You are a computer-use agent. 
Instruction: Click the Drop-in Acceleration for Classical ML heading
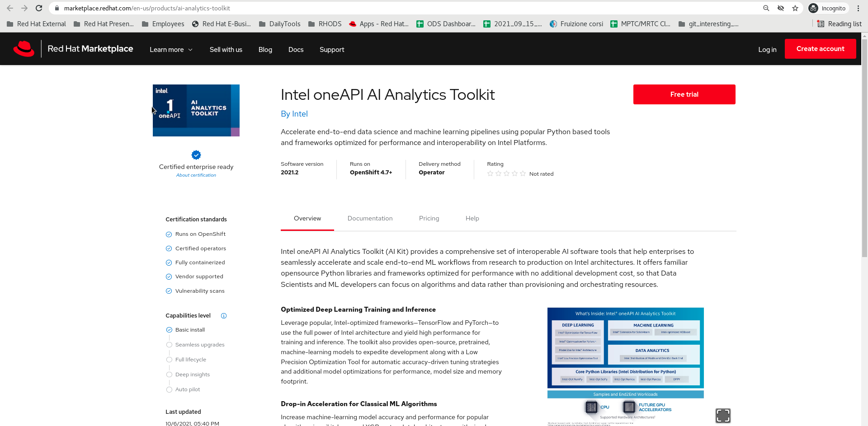click(x=359, y=404)
